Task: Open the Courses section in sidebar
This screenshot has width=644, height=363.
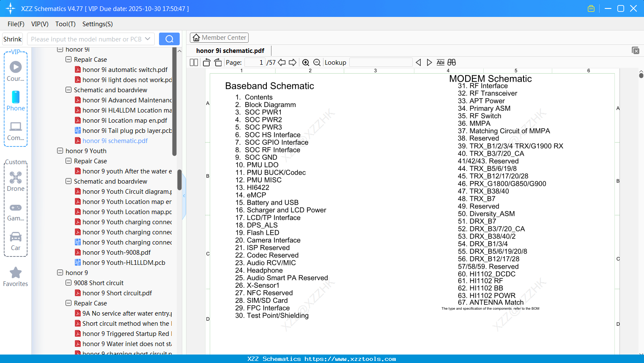Action: tap(16, 71)
